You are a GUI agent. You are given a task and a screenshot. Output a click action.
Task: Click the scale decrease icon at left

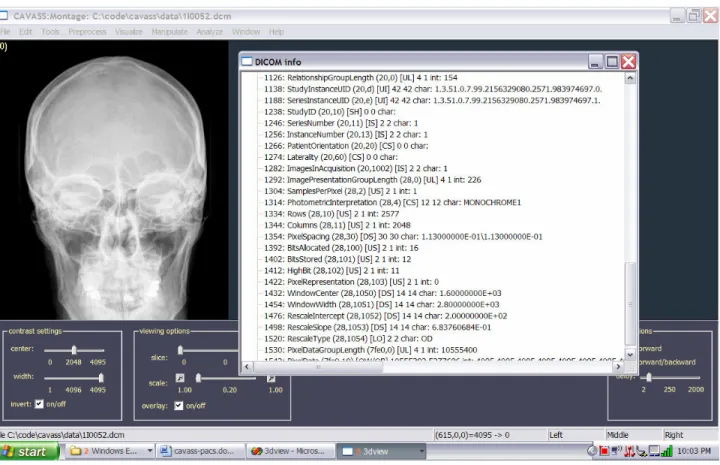(180, 378)
